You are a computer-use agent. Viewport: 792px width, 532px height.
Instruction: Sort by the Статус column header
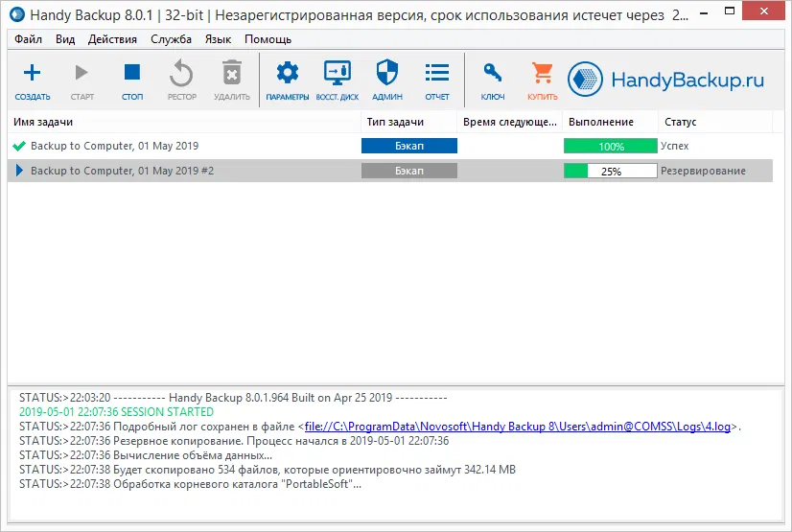click(x=715, y=122)
